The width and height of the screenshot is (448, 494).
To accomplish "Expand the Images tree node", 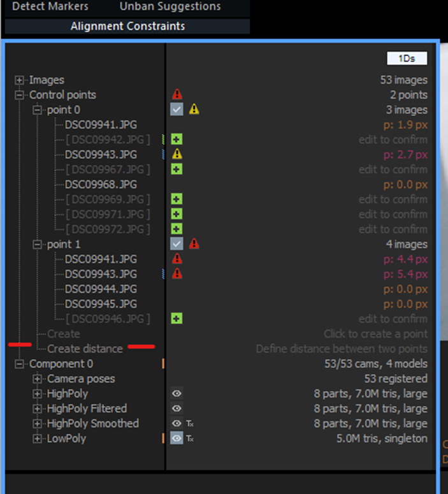I will click(19, 80).
